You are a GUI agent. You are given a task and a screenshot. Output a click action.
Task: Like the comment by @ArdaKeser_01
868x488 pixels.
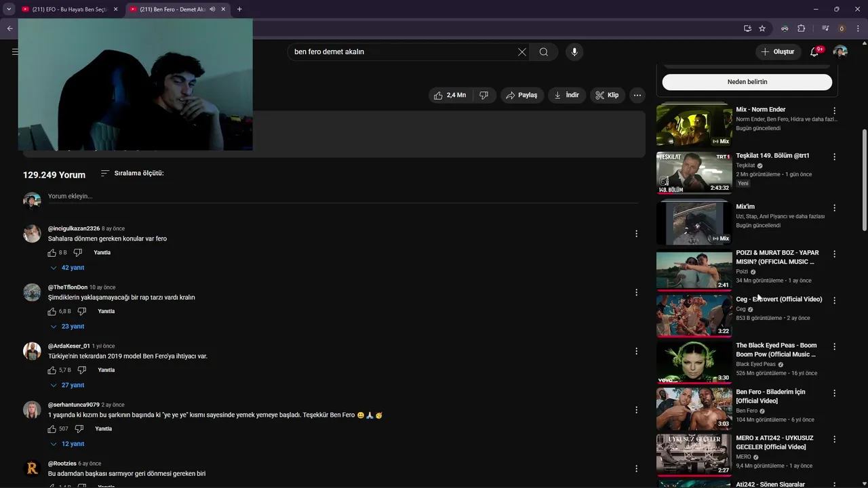point(52,371)
